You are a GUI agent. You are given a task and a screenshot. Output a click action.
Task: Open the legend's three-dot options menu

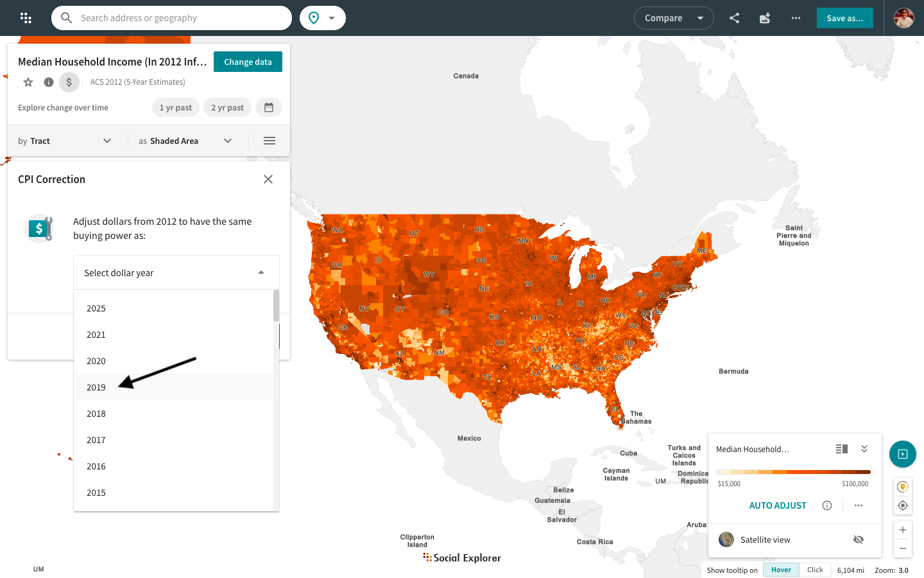858,505
